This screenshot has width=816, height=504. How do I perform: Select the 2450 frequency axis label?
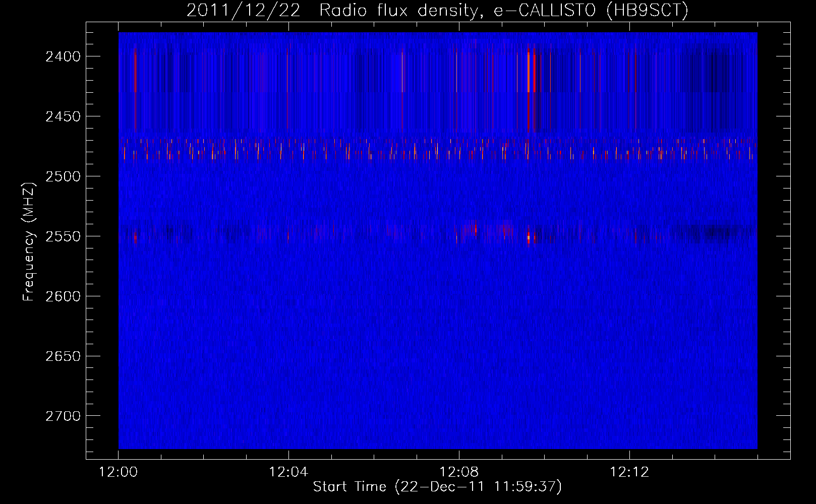(63, 116)
